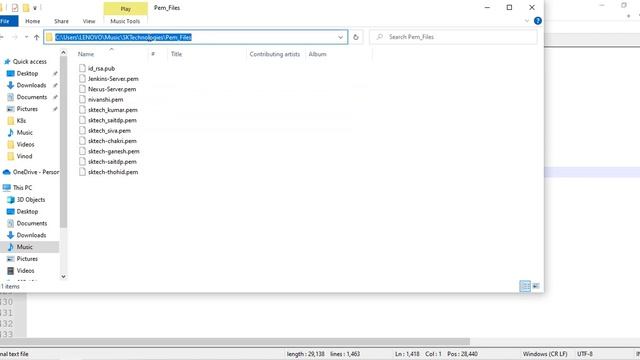Select the sktech-ganesh.pem file
Screen dimensions: 640x360
point(113,151)
